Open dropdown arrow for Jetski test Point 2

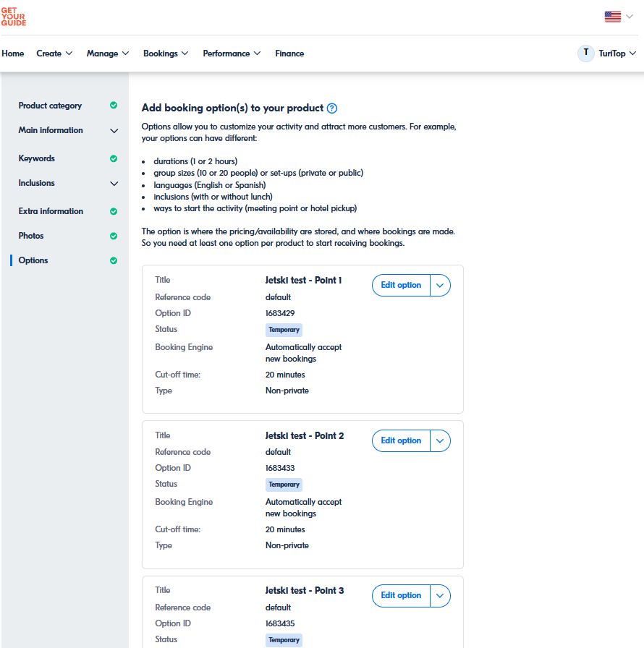(x=440, y=440)
